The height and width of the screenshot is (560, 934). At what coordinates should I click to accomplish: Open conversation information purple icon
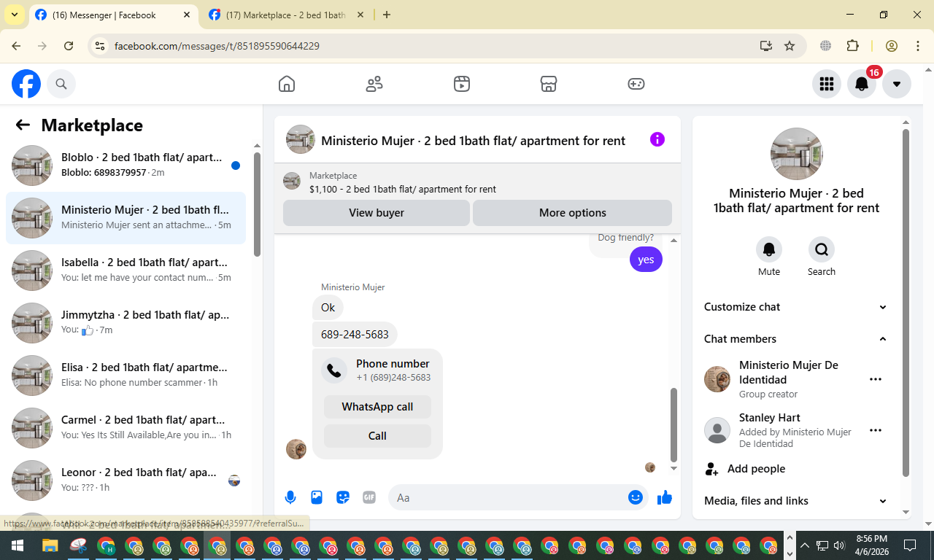pos(657,139)
